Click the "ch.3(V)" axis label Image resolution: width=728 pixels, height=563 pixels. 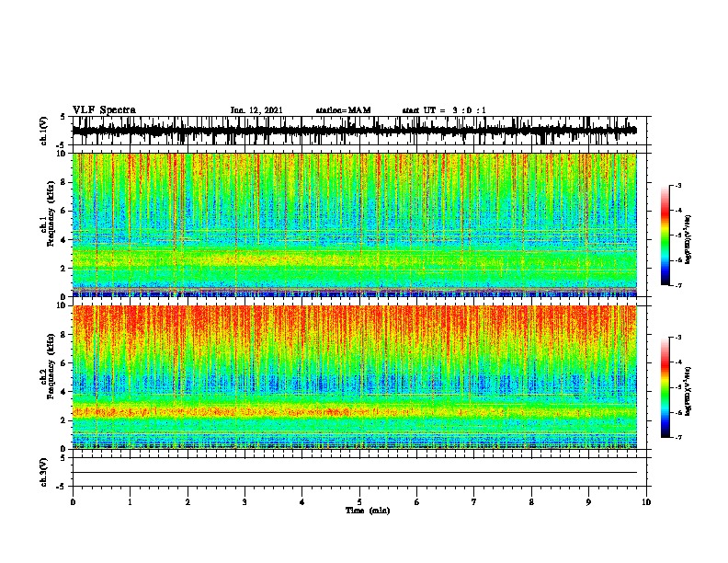[44, 472]
